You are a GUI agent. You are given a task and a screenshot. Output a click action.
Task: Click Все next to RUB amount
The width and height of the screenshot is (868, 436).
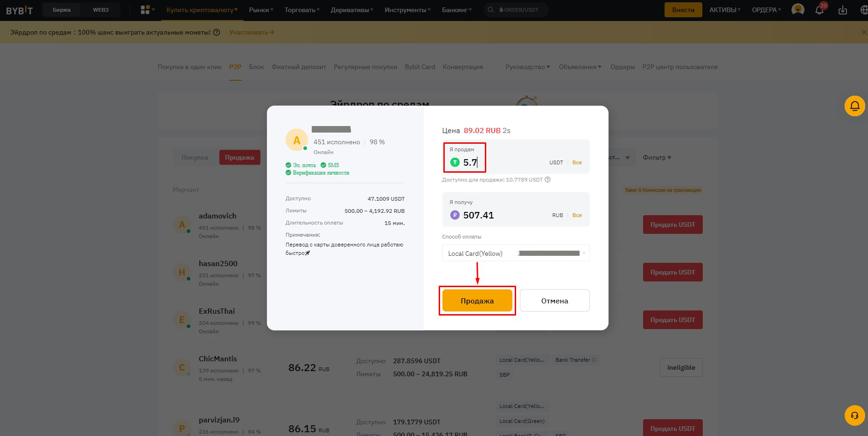(577, 215)
